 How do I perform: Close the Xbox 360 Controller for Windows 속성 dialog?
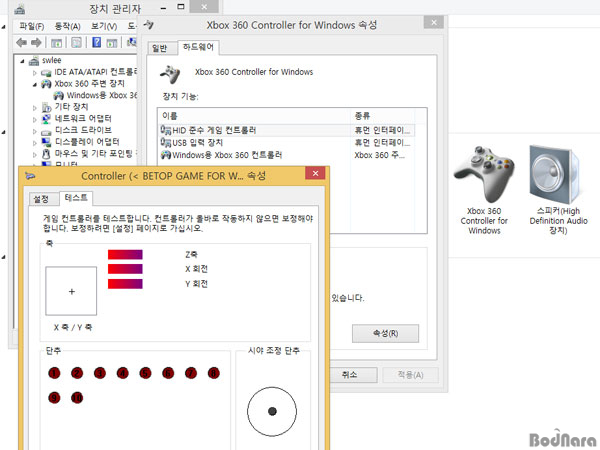click(434, 22)
